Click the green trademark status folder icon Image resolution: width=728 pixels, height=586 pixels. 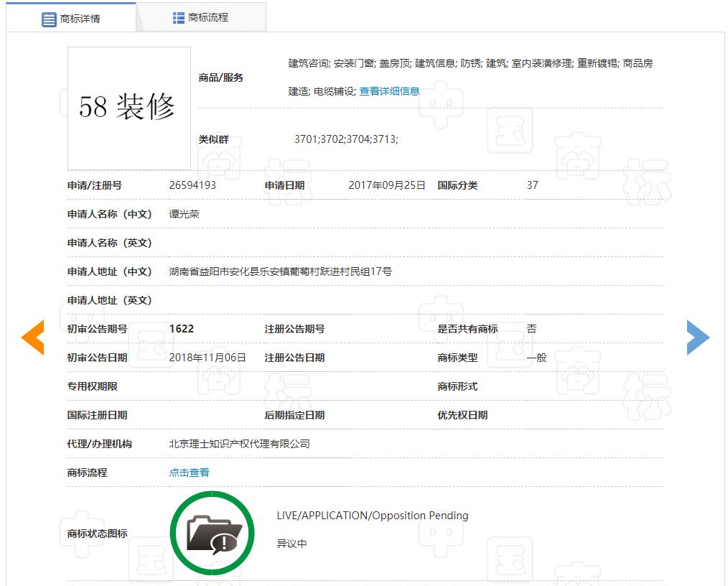(x=213, y=533)
